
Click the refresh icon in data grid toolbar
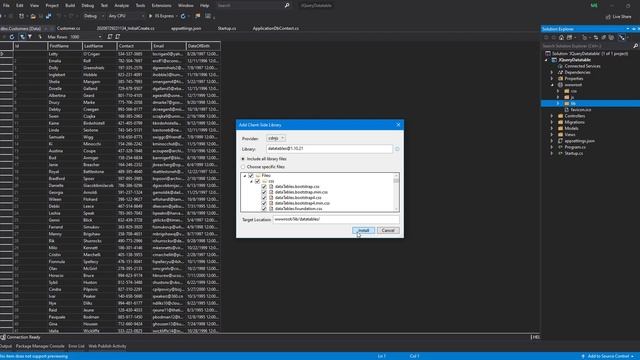(12, 37)
